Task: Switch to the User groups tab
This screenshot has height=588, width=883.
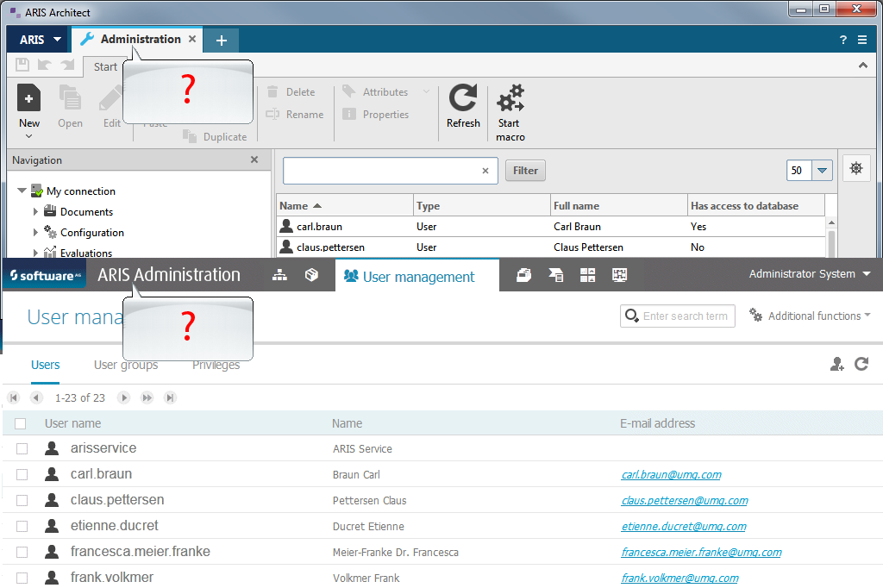Action: click(x=126, y=365)
